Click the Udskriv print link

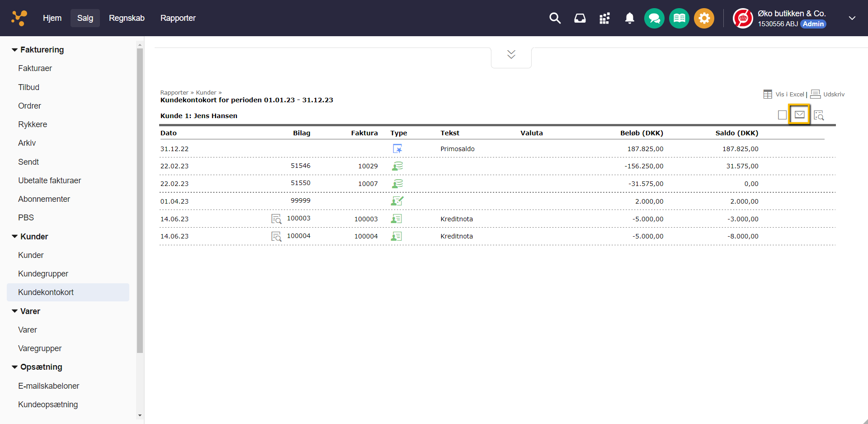[833, 94]
